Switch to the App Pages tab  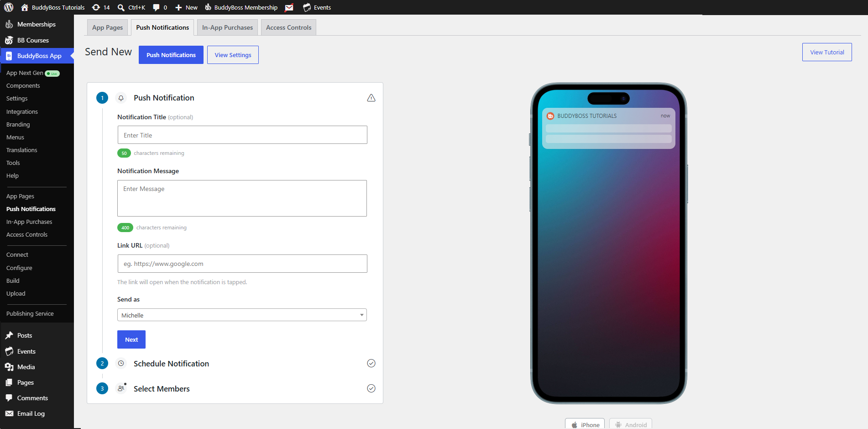pos(107,27)
